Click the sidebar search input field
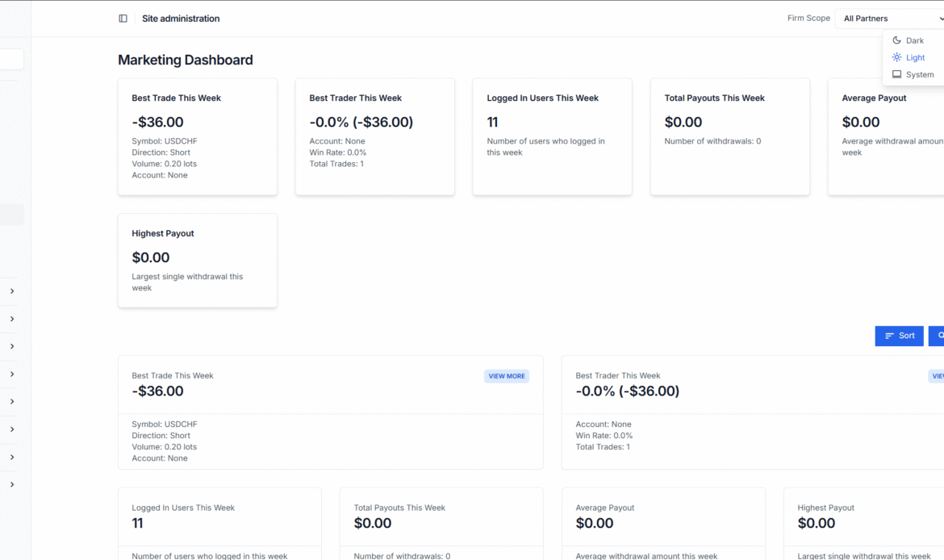 click(x=11, y=60)
